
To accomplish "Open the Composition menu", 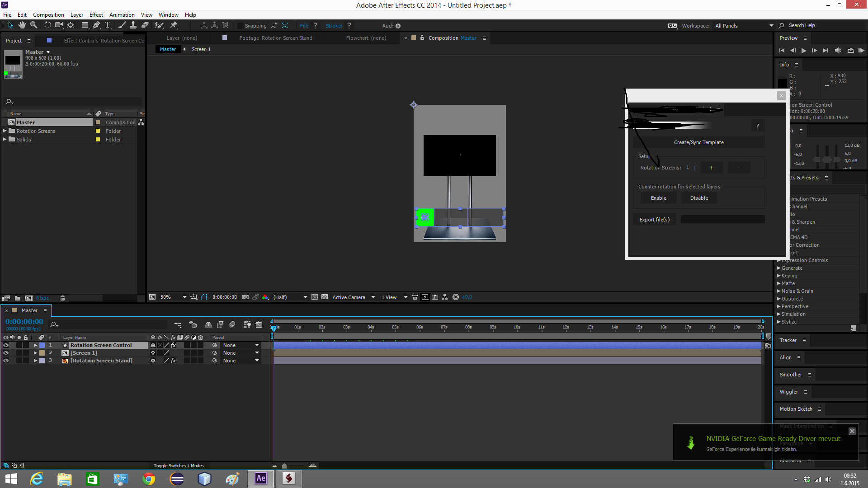I will click(x=48, y=14).
